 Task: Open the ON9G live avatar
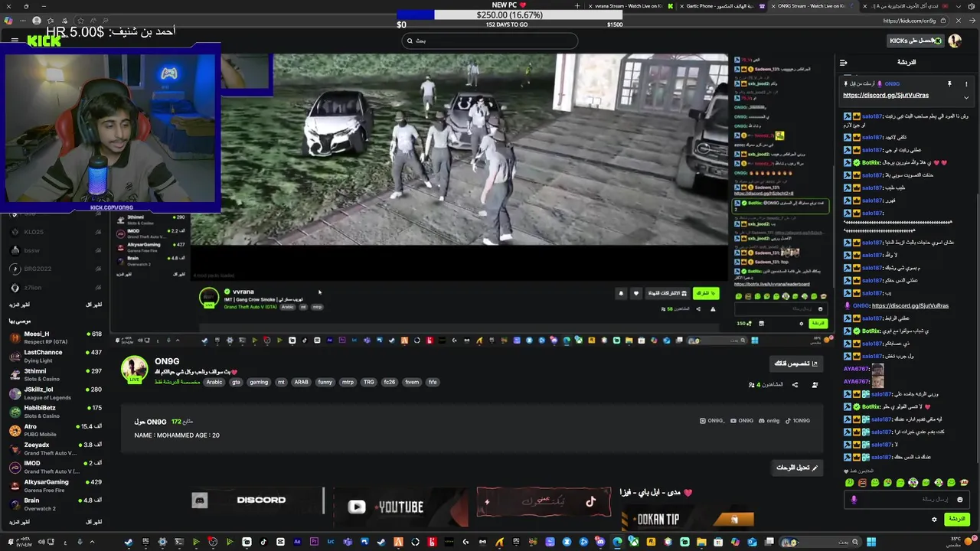pos(134,369)
